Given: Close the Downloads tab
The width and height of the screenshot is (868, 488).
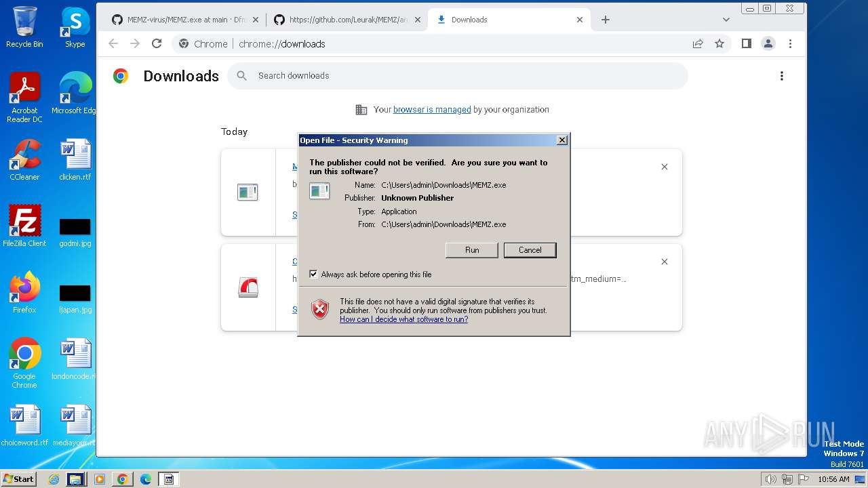Looking at the screenshot, I should pyautogui.click(x=580, y=20).
